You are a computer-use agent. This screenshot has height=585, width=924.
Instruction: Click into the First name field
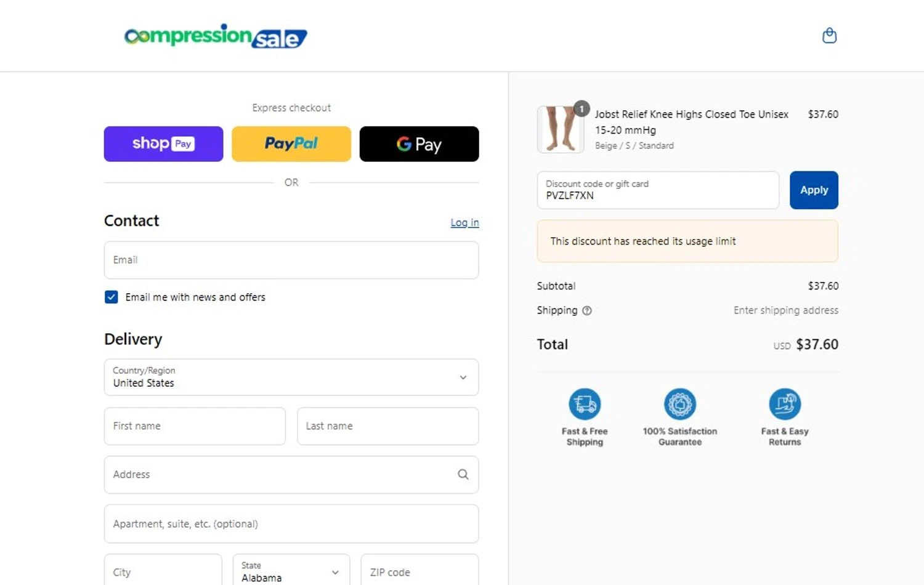coord(195,426)
